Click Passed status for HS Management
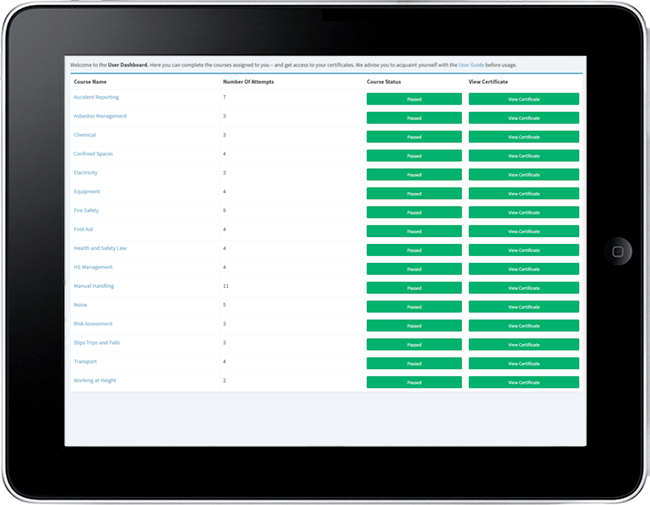This screenshot has width=650, height=505. [414, 269]
